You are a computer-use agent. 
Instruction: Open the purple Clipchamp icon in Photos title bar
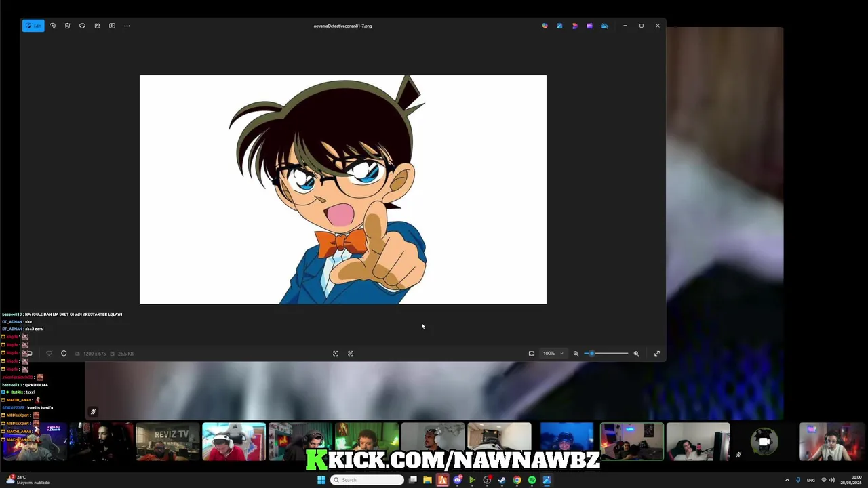(589, 26)
